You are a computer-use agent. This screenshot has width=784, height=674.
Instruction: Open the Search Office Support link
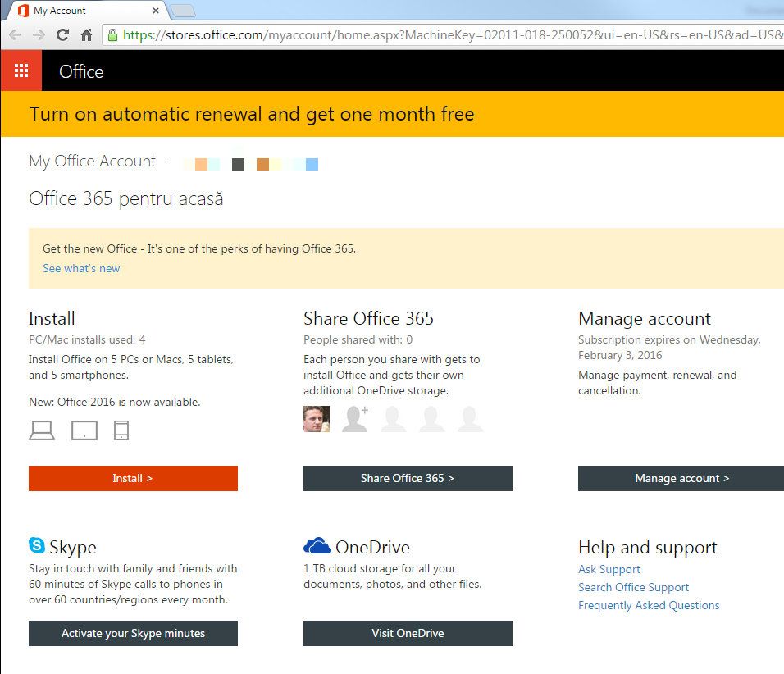click(x=633, y=588)
